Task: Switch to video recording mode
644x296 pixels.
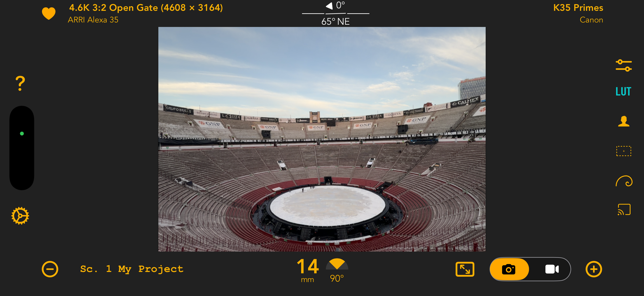Action: click(x=552, y=269)
